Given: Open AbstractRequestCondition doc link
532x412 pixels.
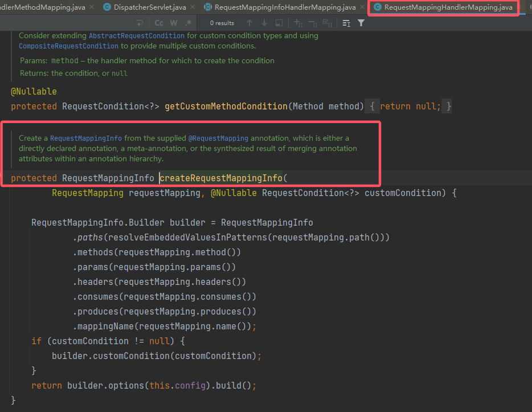Looking at the screenshot, I should (x=137, y=36).
